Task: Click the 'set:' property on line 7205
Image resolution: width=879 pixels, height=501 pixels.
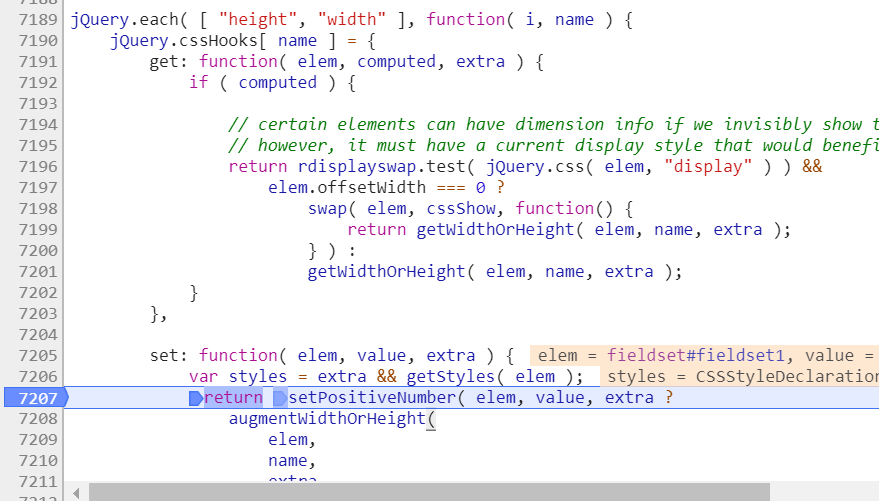Action: (168, 356)
